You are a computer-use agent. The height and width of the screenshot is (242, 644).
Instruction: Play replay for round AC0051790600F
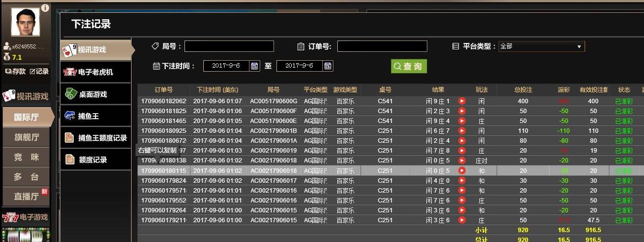pyautogui.click(x=462, y=111)
